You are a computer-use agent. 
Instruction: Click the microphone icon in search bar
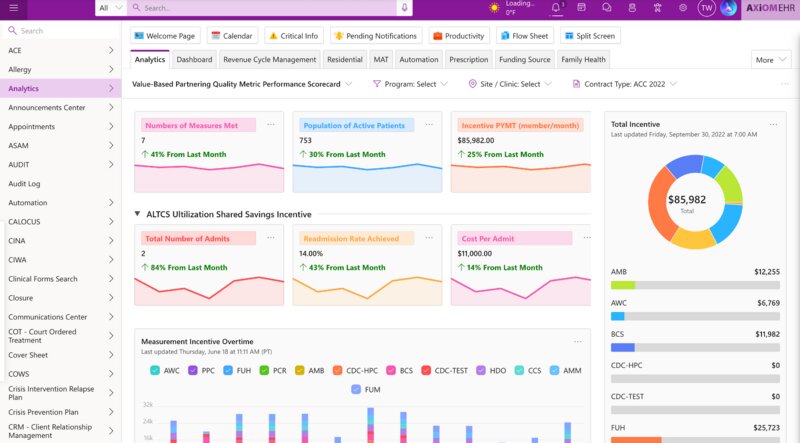[404, 8]
